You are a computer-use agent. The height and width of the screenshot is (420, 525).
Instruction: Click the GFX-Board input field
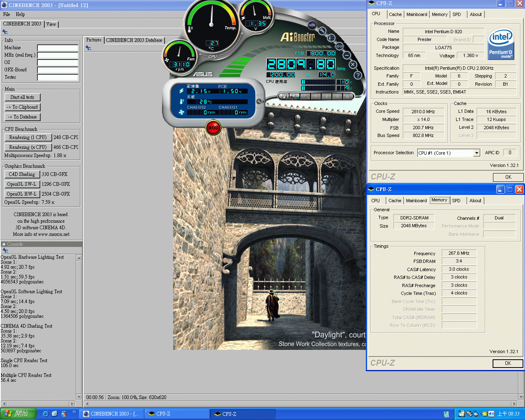click(58, 70)
